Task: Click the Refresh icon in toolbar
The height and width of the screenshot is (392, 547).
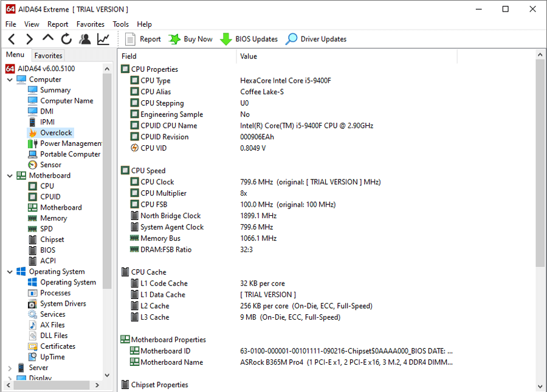Action: click(66, 39)
